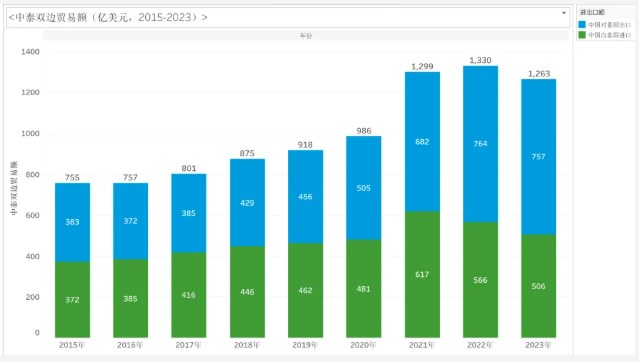
Task: Click the 2020年 axis label
Action: point(364,345)
